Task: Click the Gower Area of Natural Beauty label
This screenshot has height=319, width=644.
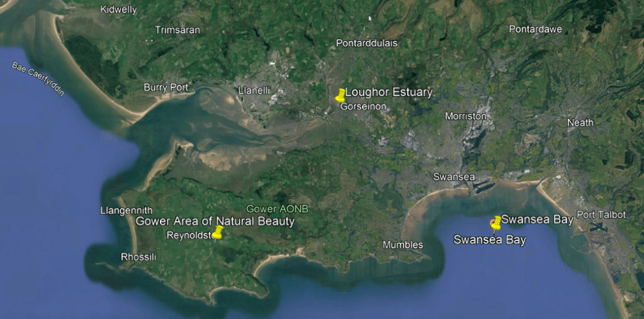Action: click(215, 221)
